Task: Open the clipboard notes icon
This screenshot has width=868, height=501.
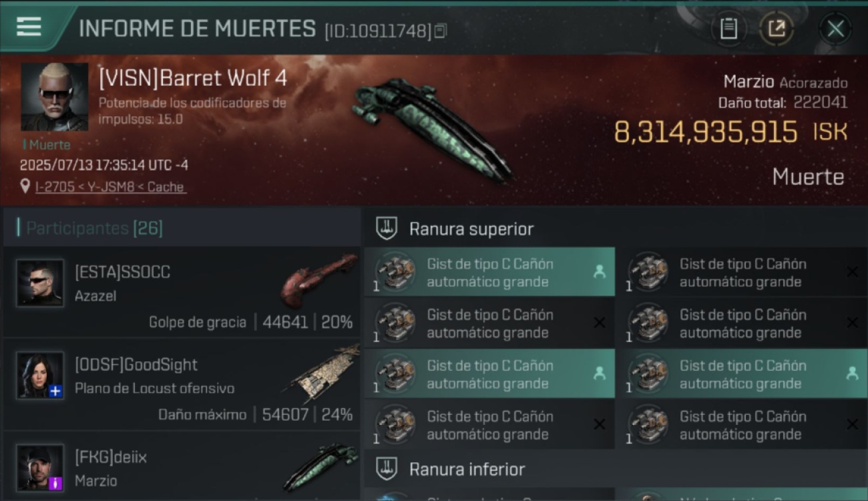Action: coord(728,29)
